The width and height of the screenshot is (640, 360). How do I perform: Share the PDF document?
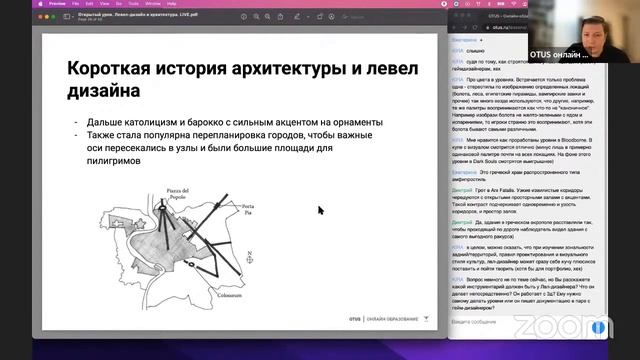tap(280, 17)
